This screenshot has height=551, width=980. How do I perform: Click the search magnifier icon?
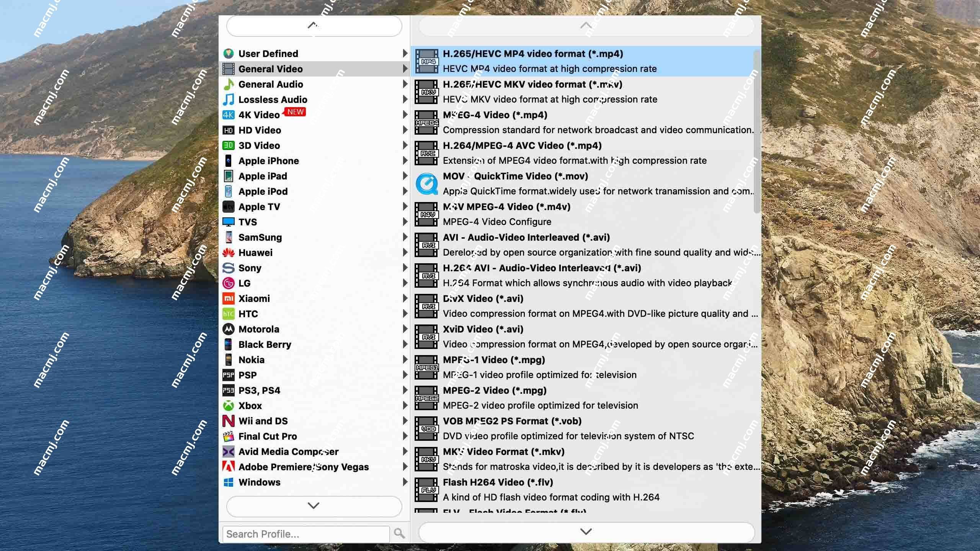coord(399,533)
